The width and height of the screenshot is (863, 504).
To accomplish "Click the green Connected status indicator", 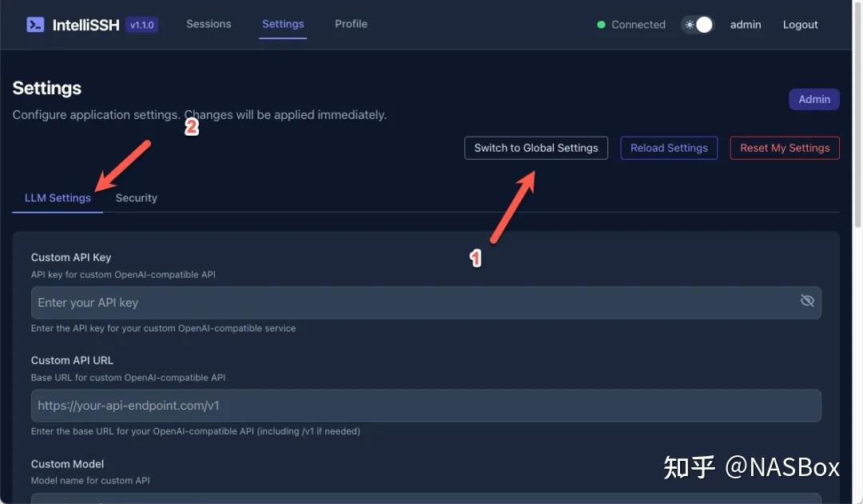I will 601,25.
